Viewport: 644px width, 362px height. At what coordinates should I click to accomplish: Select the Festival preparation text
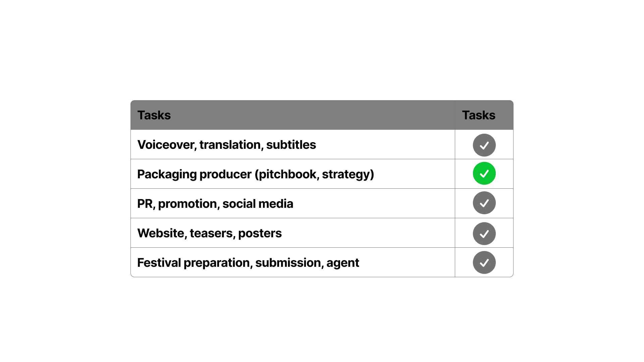point(194,263)
